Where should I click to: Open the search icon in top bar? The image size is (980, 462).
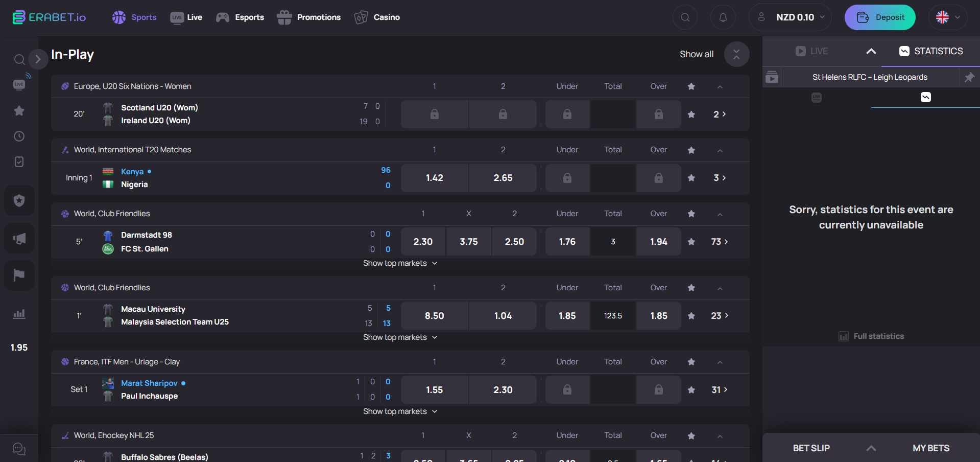click(685, 17)
